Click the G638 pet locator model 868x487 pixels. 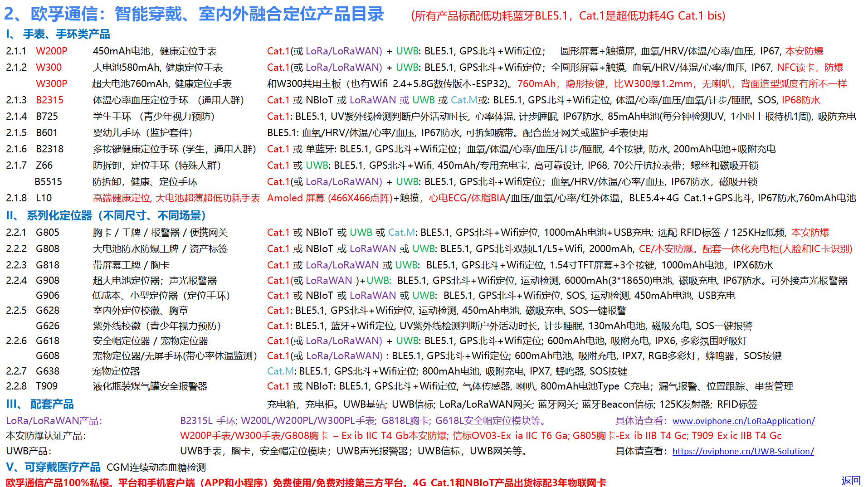pyautogui.click(x=48, y=371)
